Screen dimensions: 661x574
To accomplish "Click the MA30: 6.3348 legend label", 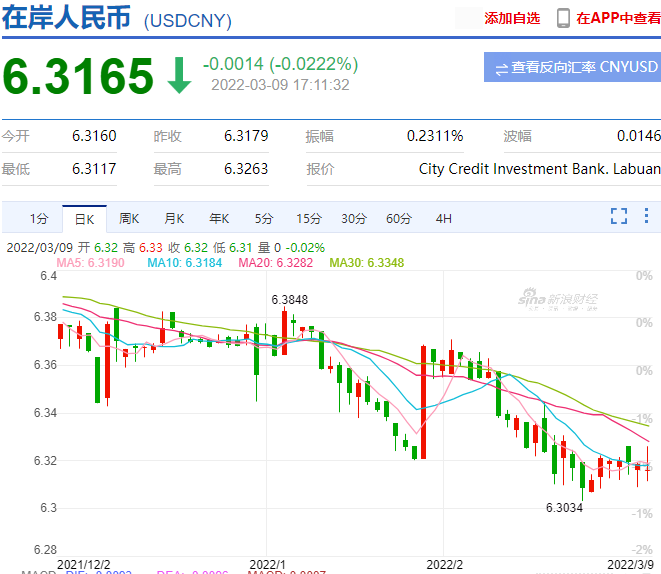I will (x=367, y=263).
